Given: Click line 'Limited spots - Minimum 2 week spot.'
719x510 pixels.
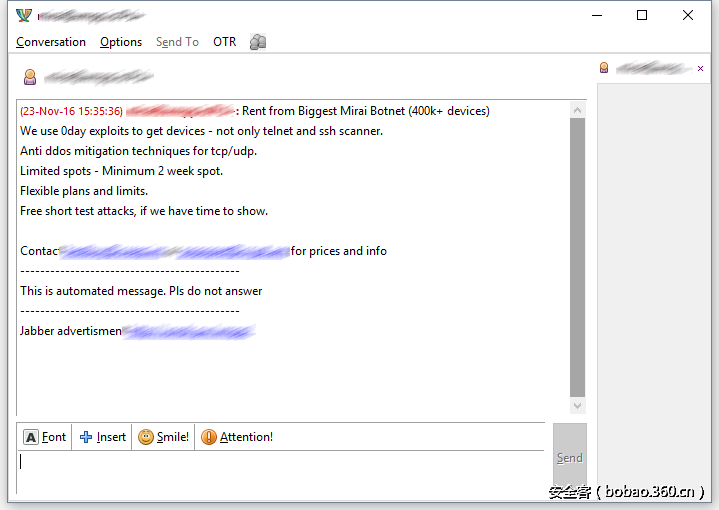Looking at the screenshot, I should pos(122,171).
